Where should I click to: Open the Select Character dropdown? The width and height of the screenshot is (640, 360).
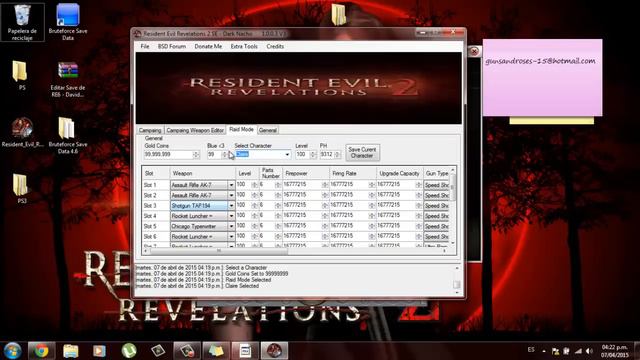point(287,155)
